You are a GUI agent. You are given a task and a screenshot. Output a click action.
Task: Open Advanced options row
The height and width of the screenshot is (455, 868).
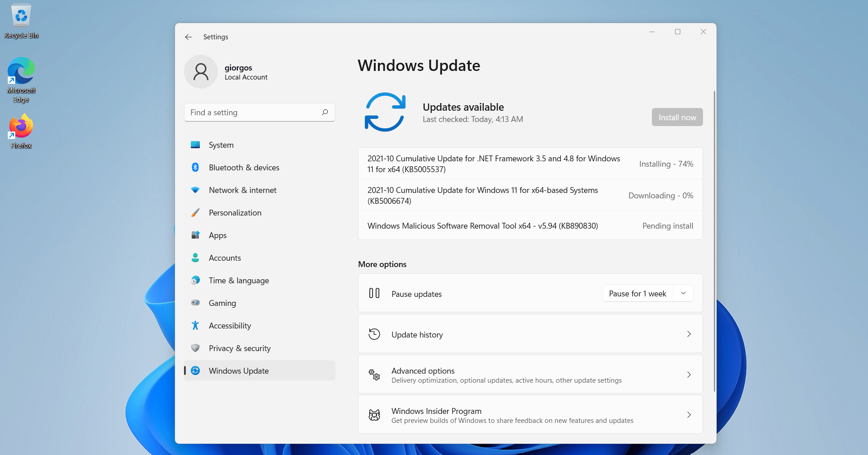[x=530, y=375]
